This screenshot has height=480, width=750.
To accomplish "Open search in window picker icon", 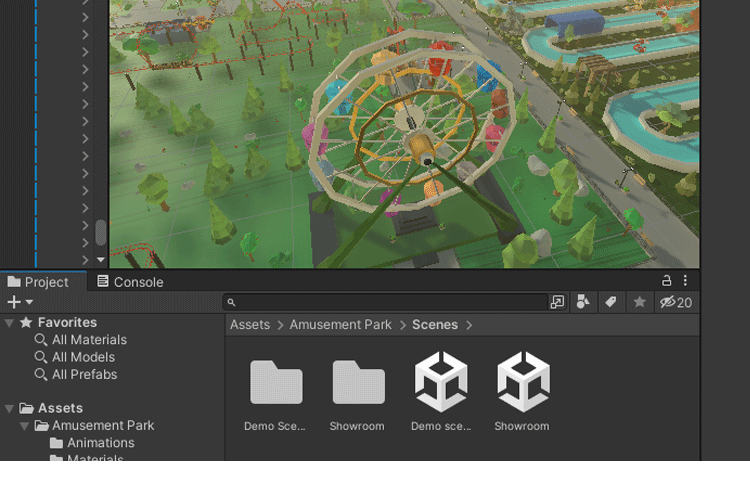I will pyautogui.click(x=557, y=302).
